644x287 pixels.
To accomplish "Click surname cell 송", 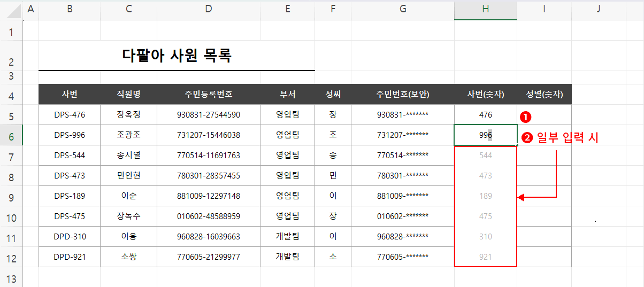I will tap(333, 156).
